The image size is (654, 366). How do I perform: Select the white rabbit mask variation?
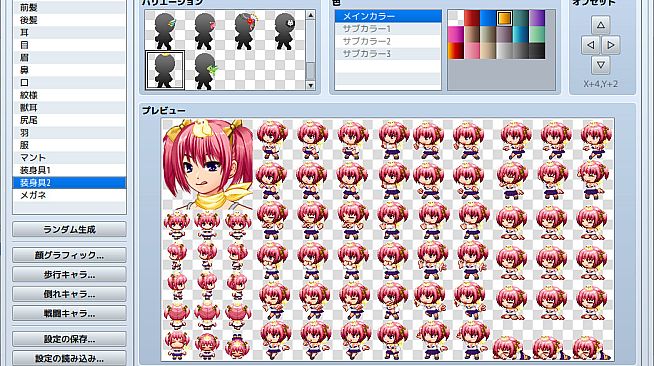click(284, 31)
